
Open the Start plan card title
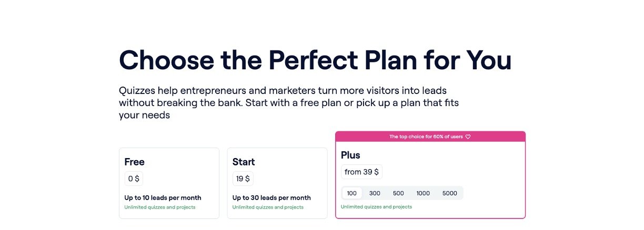244,162
